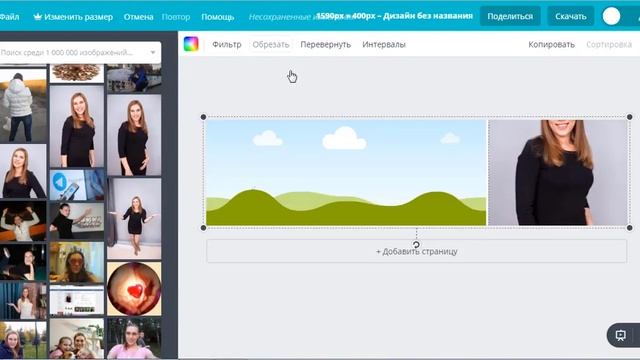This screenshot has height=360, width=640.
Task: Click the rotate handle below the design
Action: tap(416, 244)
